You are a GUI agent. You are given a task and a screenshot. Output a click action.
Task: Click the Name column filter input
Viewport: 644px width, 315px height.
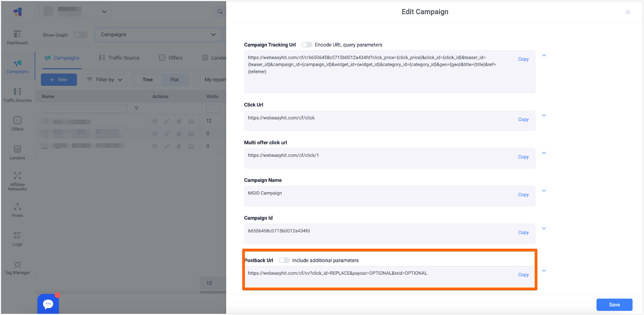pyautogui.click(x=84, y=109)
